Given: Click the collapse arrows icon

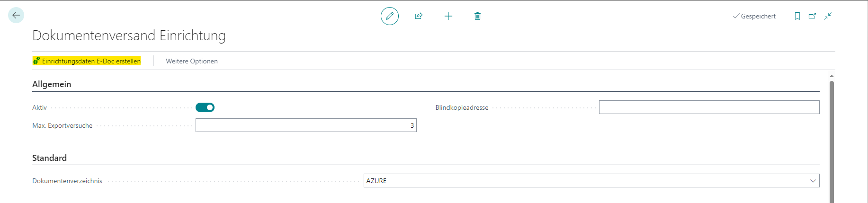Looking at the screenshot, I should [828, 16].
